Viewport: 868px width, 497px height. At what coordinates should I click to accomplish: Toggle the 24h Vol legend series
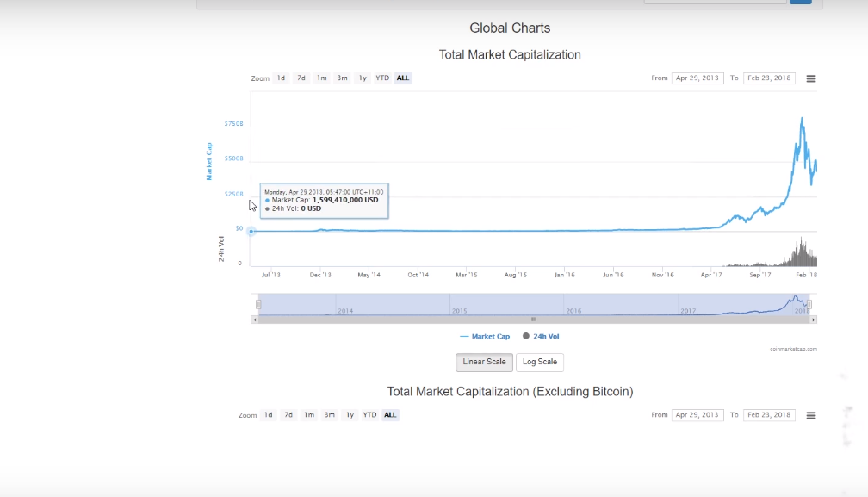541,336
